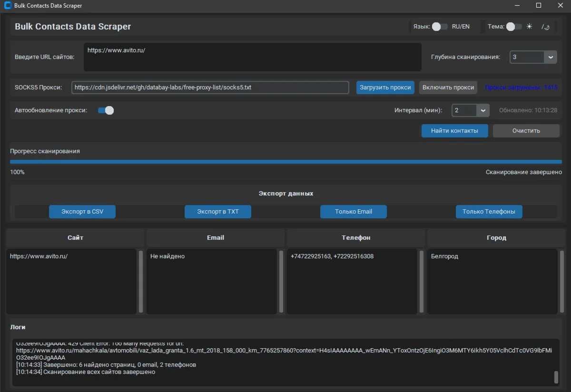571x392 pixels.
Task: Switch to dark theme via moon icon
Action: pos(546,27)
